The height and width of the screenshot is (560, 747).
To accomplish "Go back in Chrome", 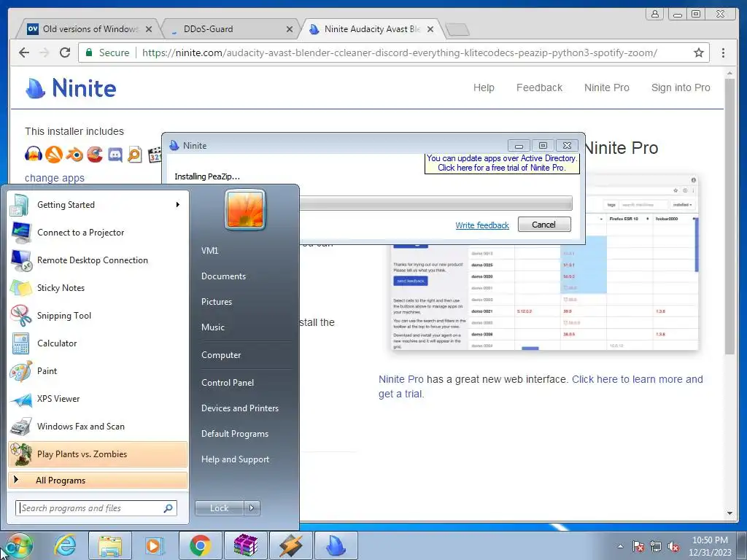I will click(24, 52).
